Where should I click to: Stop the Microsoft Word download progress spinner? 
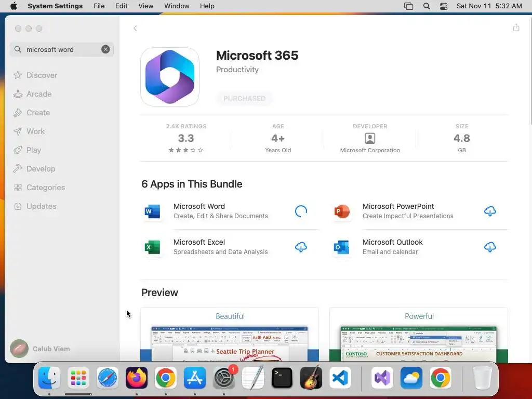point(301,211)
